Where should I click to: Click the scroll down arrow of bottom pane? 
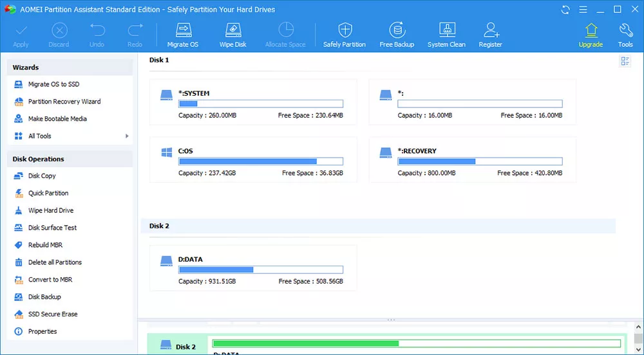click(x=638, y=350)
